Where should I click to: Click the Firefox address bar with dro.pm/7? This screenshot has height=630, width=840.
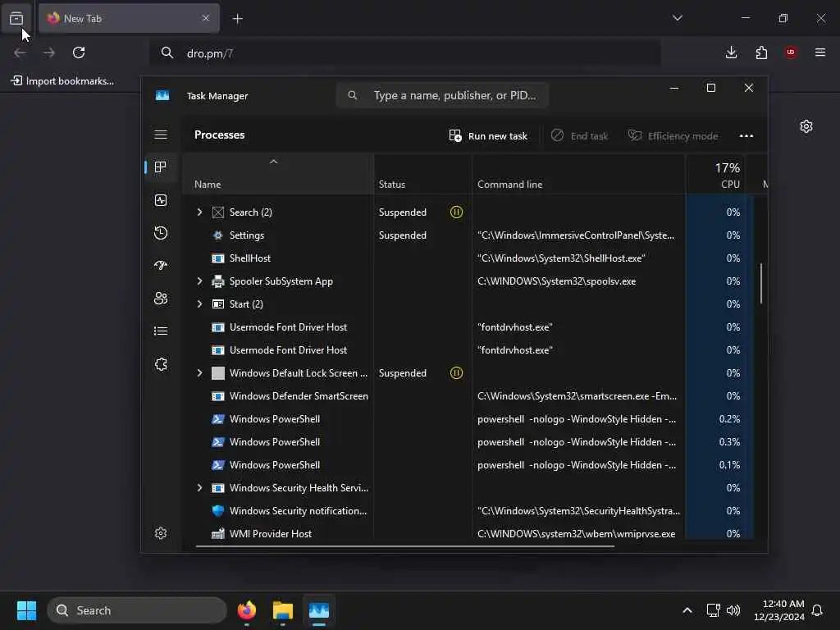point(405,53)
